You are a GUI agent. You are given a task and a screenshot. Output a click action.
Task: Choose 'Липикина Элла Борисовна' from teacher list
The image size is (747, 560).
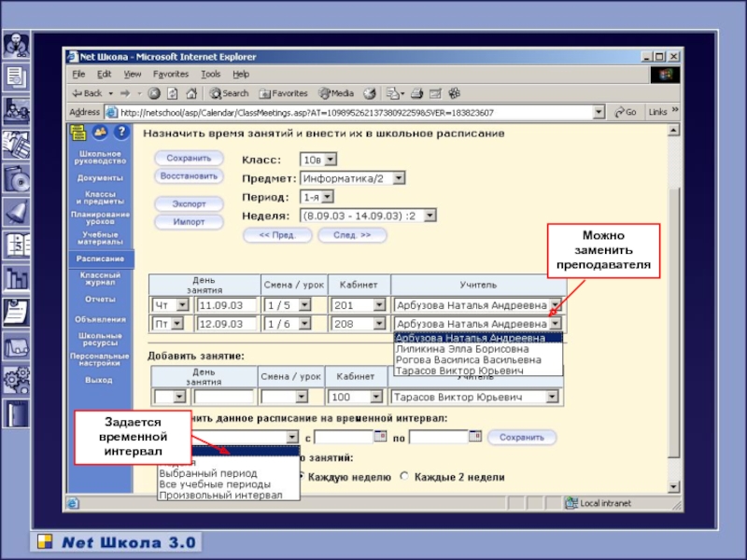[453, 348]
